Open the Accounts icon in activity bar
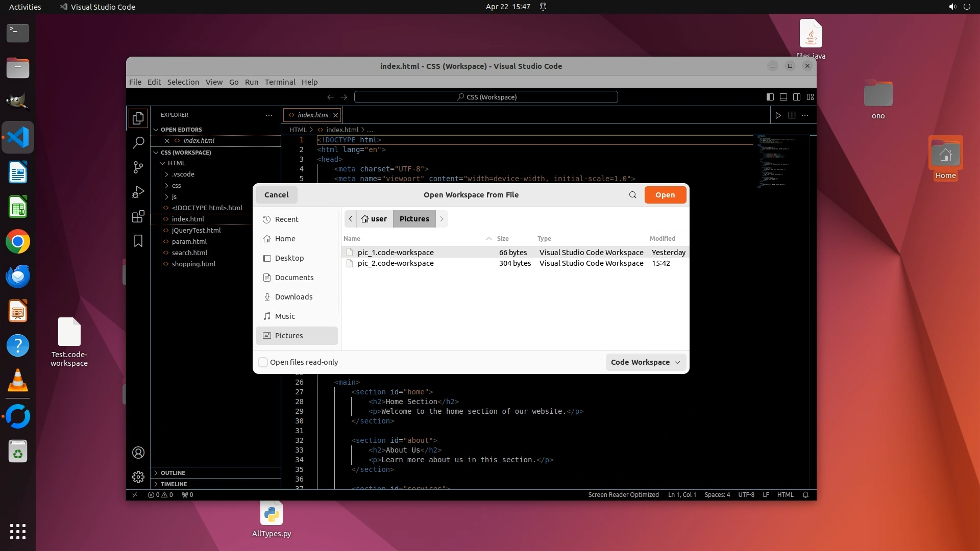This screenshot has height=551, width=980. point(138,453)
